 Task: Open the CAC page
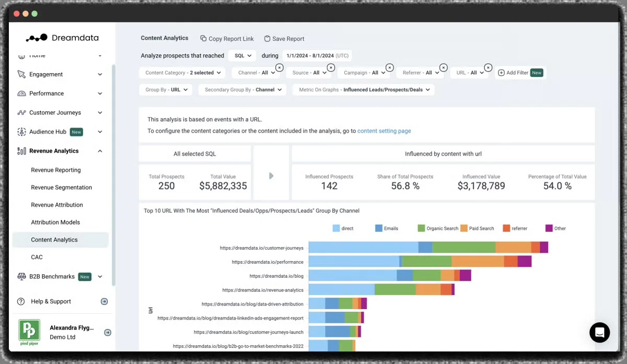pos(37,257)
